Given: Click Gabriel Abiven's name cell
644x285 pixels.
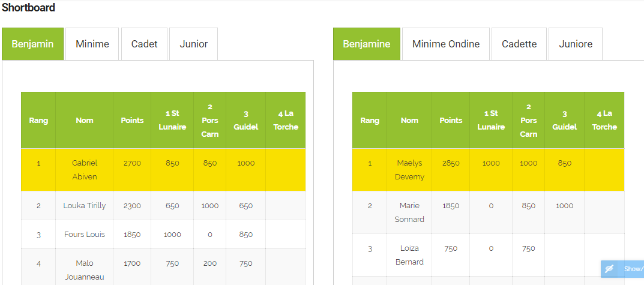Looking at the screenshot, I should click(x=84, y=170).
